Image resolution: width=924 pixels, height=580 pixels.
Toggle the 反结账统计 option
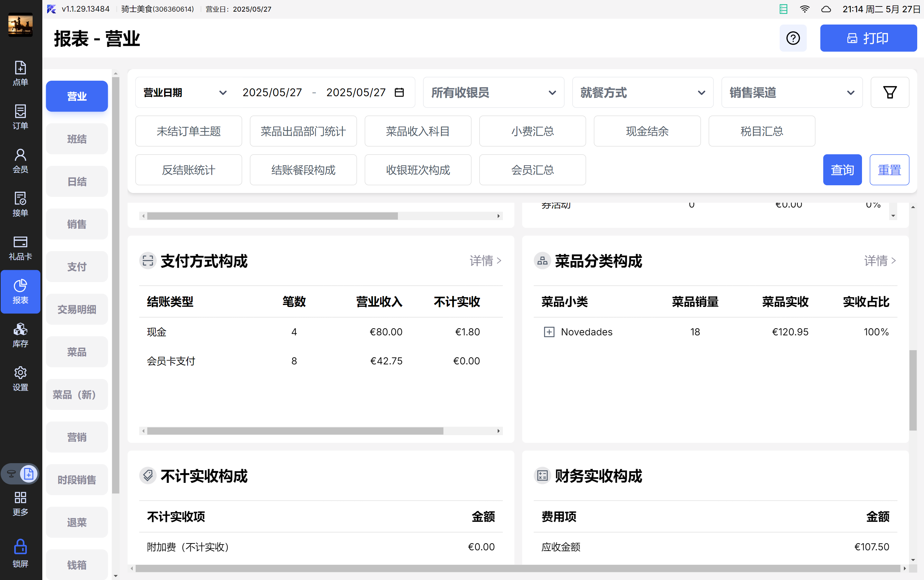point(188,170)
